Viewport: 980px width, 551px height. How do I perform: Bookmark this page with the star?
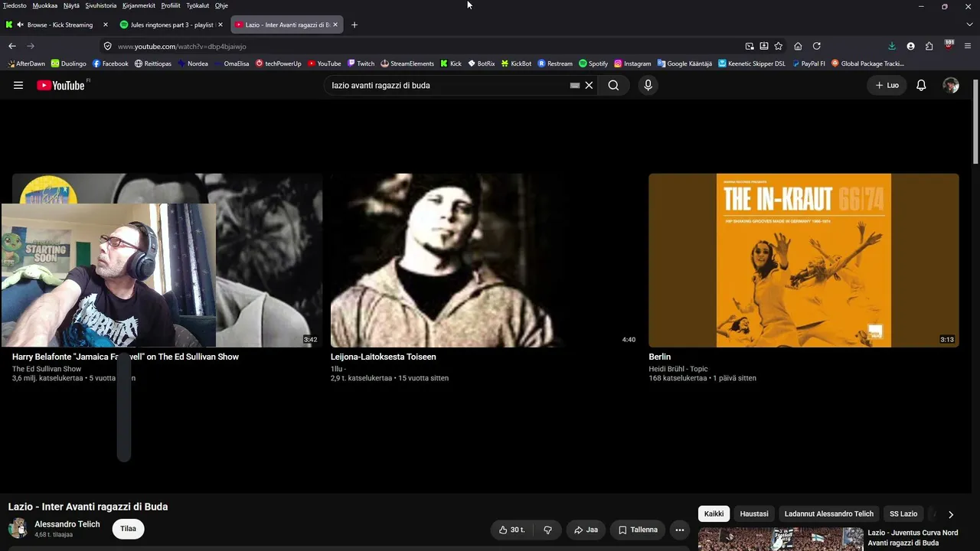[778, 46]
